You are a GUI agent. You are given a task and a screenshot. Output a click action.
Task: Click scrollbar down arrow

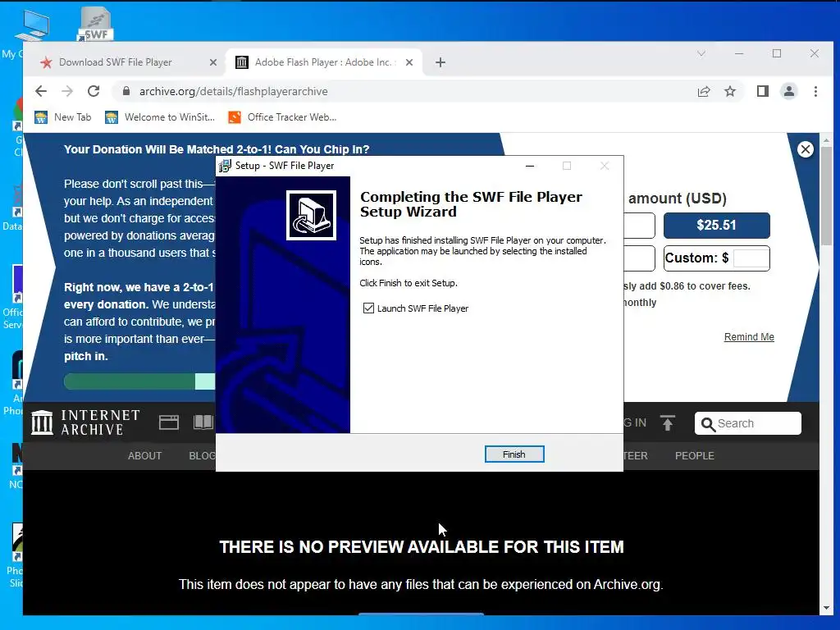pyautogui.click(x=826, y=608)
